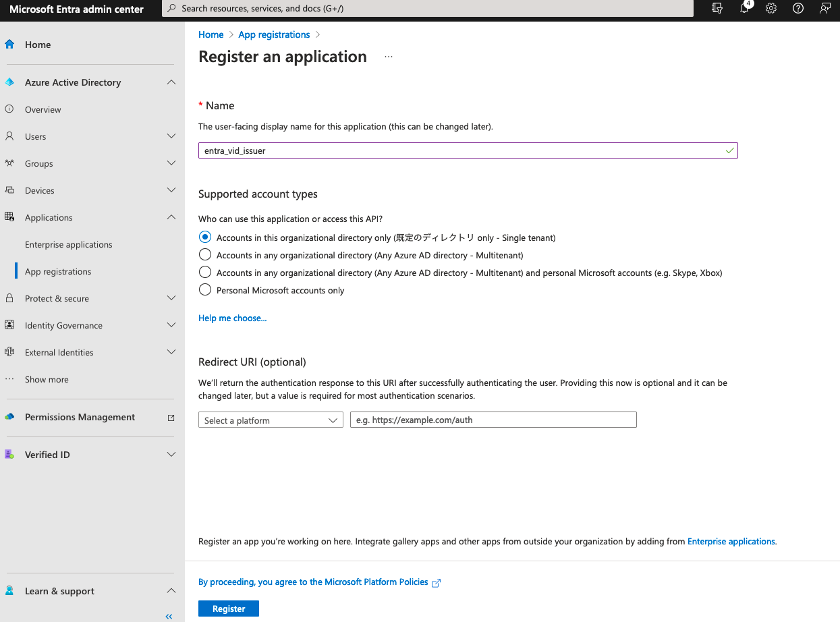This screenshot has height=622, width=840.
Task: Click the Redirect URI input field
Action: [x=493, y=420]
